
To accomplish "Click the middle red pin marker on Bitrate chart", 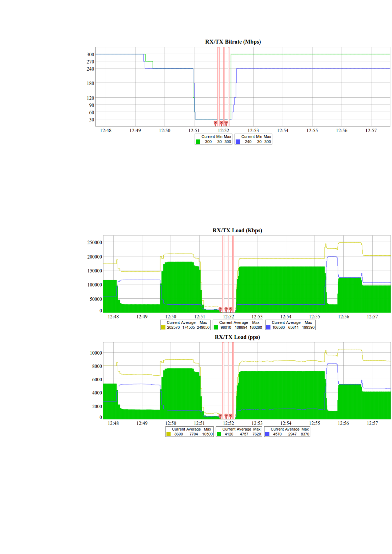I will point(222,123).
